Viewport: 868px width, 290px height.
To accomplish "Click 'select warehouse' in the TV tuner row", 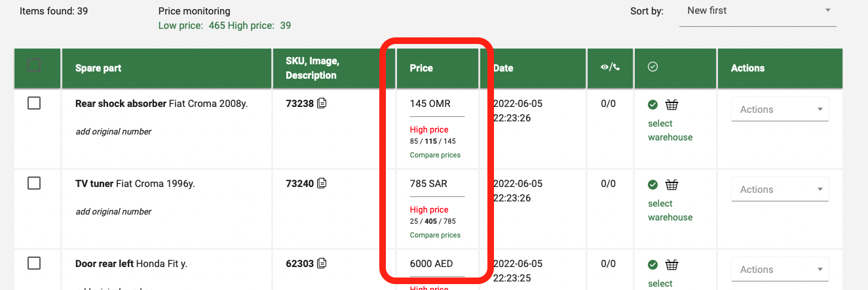I will coord(670,210).
